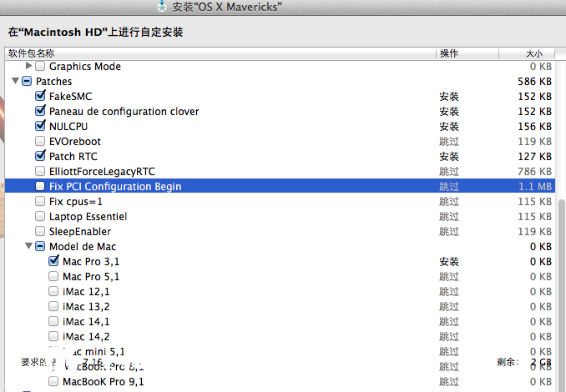The height and width of the screenshot is (392, 566).
Task: Toggle the NULCPU checkbox off
Action: 40,127
